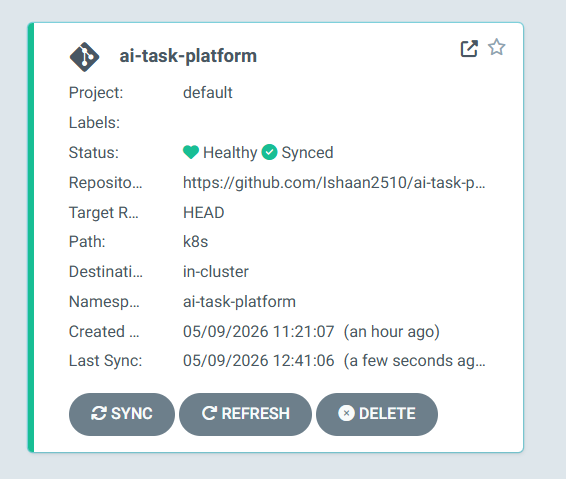Click the green Synced checkmark icon
The image size is (566, 479).
point(269,152)
